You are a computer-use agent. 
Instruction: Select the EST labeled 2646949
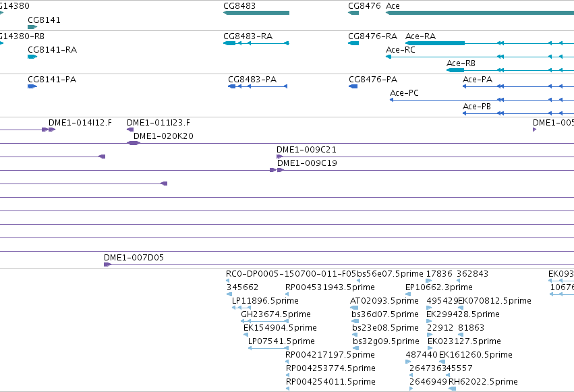pyautogui.click(x=428, y=382)
